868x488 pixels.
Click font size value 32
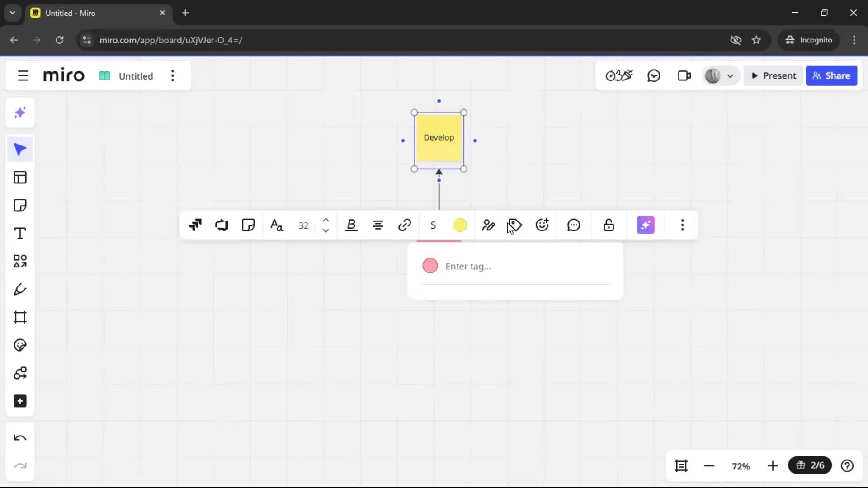pos(303,225)
